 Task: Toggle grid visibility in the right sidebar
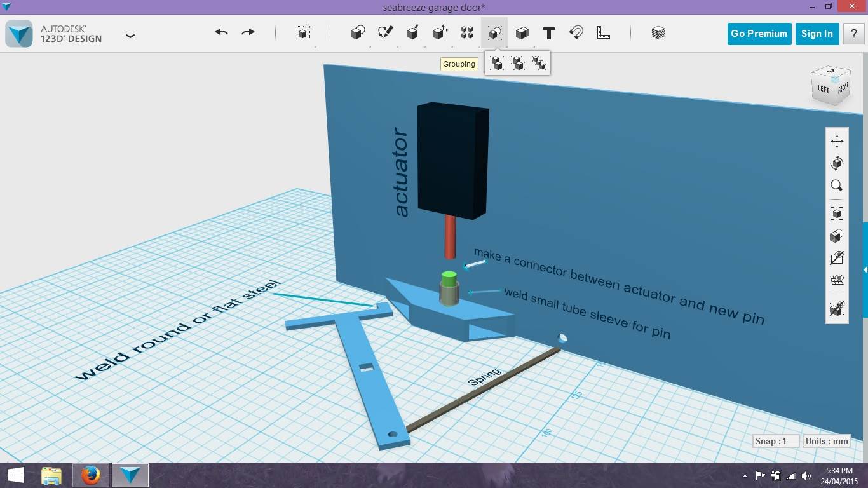pos(836,280)
